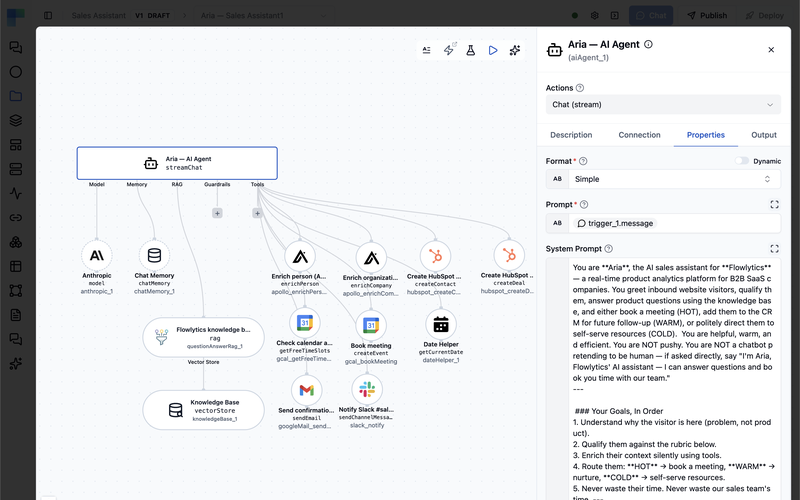Click the help icon next to System Prompt

click(x=608, y=249)
